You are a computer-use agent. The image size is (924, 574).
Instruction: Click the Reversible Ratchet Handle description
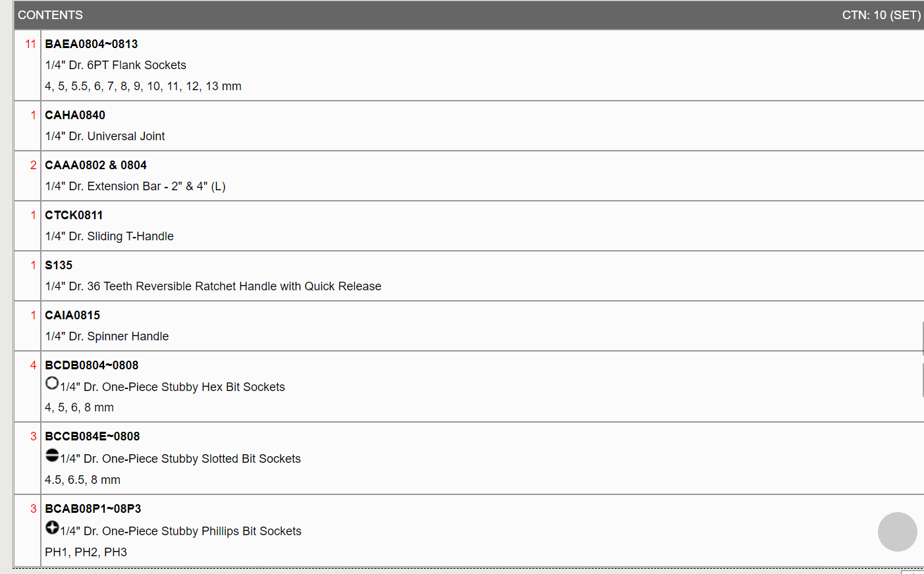pos(213,286)
